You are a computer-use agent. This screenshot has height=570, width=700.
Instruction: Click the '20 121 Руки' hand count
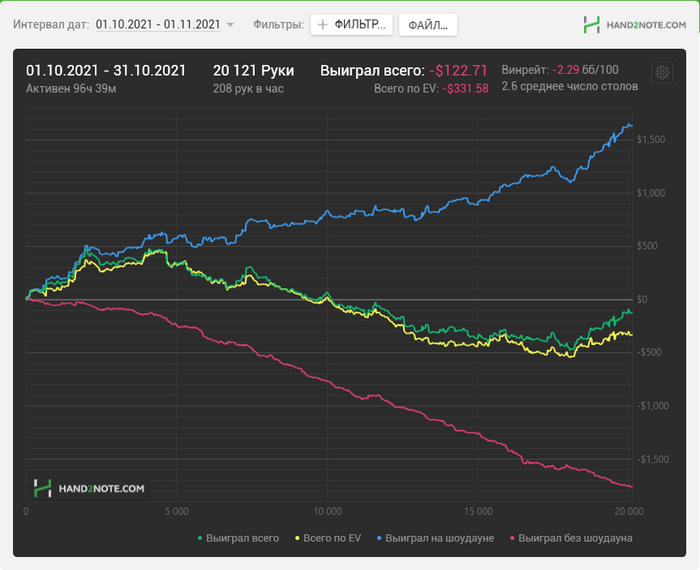(x=254, y=71)
